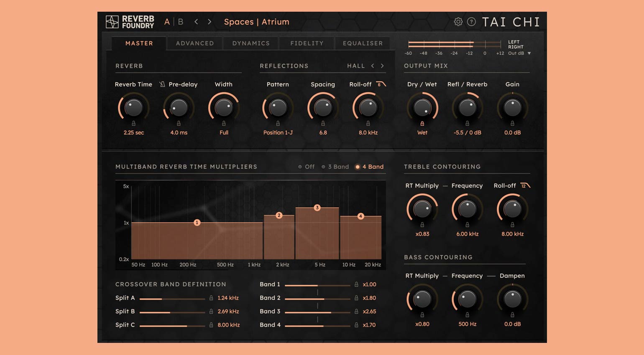Screen dimensions: 644x355
Task: Select the 3 Band multiband mode
Action: (x=335, y=167)
